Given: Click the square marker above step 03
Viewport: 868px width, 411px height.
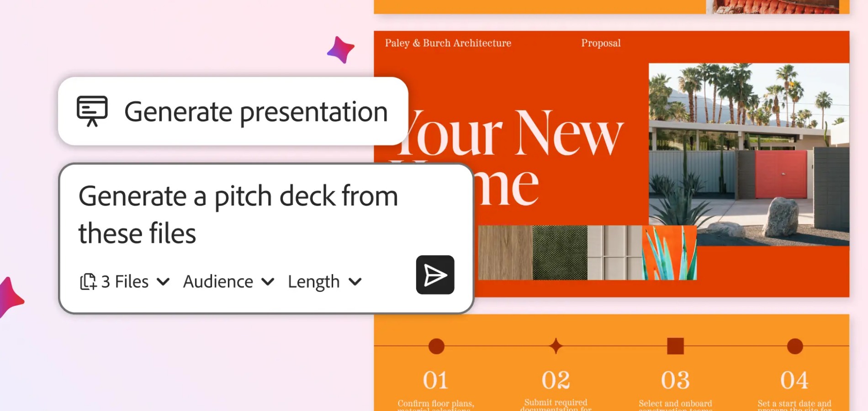Looking at the screenshot, I should (675, 346).
